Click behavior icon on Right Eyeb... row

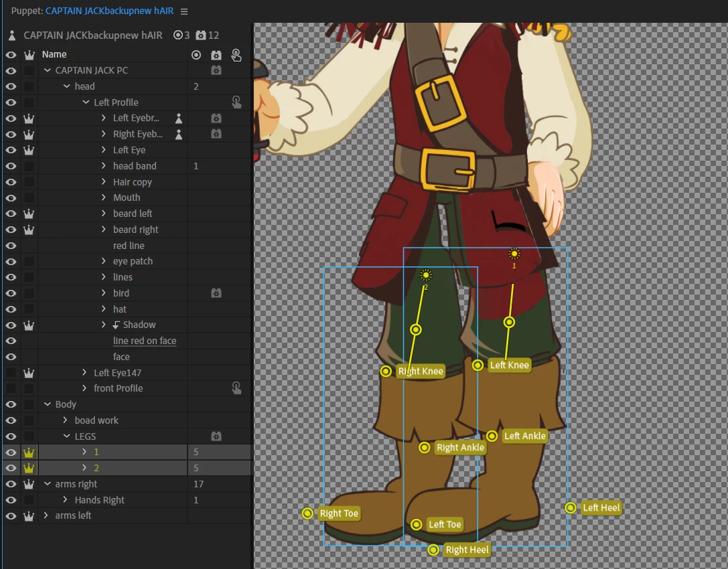[216, 134]
